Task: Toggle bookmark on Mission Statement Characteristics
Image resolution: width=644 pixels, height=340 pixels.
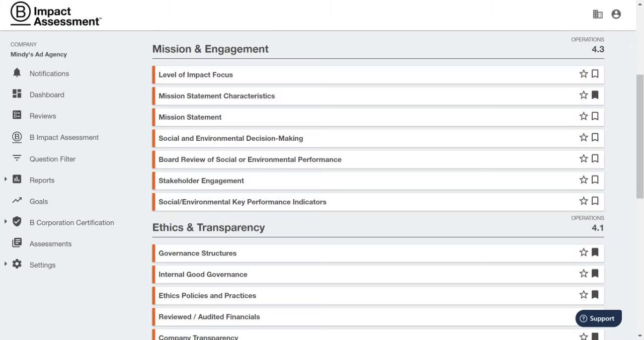Action: click(x=595, y=95)
